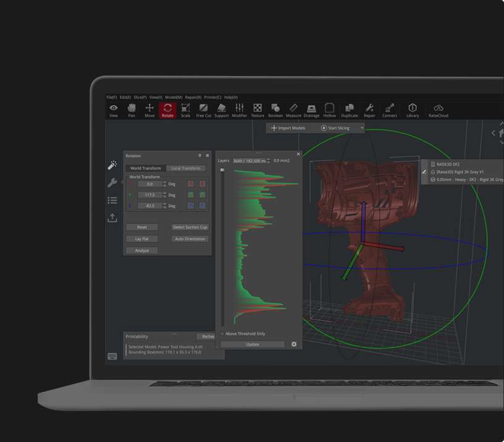This screenshot has width=504, height=442.
Task: Toggle the lock on the Y rotation axis
Action: click(x=190, y=195)
